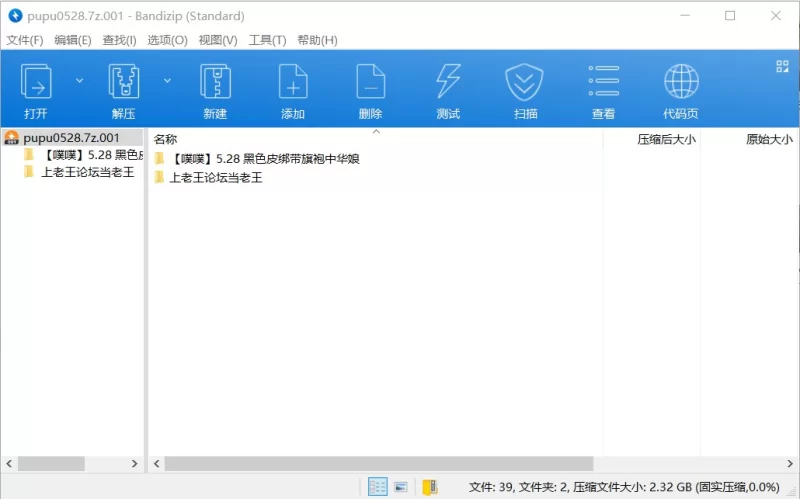The height and width of the screenshot is (499, 800).
Task: Click the tree pane horizontal scrollbar thumb
Action: pos(51,464)
